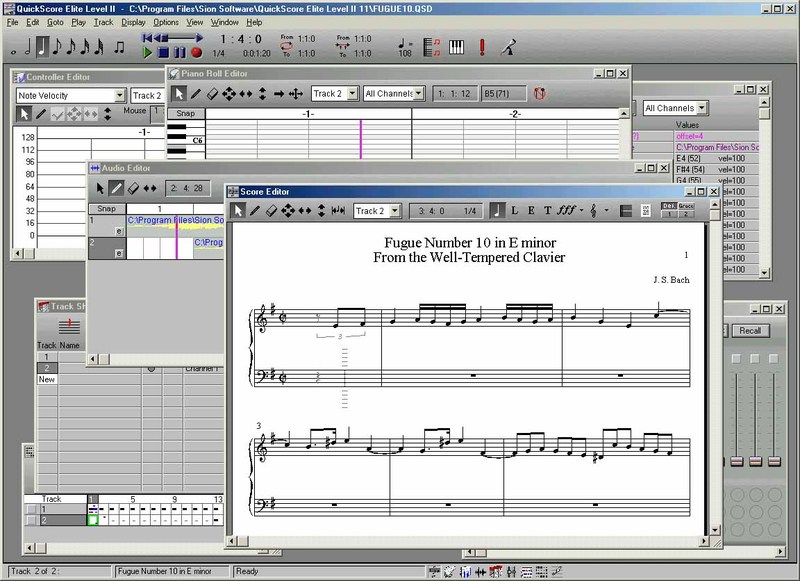
Task: Open the Options menu
Action: click(x=166, y=21)
